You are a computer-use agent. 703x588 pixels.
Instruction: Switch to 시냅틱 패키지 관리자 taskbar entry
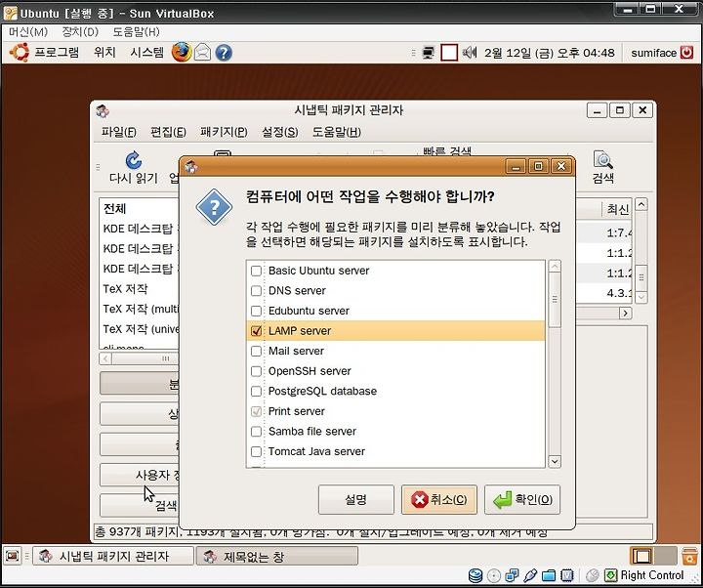point(113,556)
